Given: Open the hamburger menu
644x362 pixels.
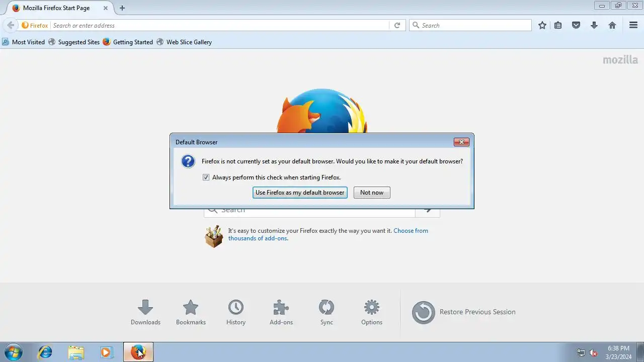Looking at the screenshot, I should point(633,25).
